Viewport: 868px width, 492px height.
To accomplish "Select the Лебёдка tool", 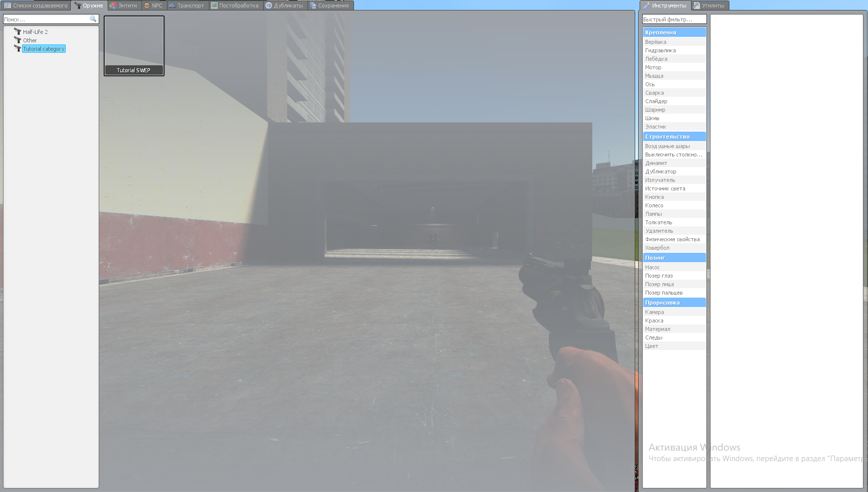I will coord(674,59).
